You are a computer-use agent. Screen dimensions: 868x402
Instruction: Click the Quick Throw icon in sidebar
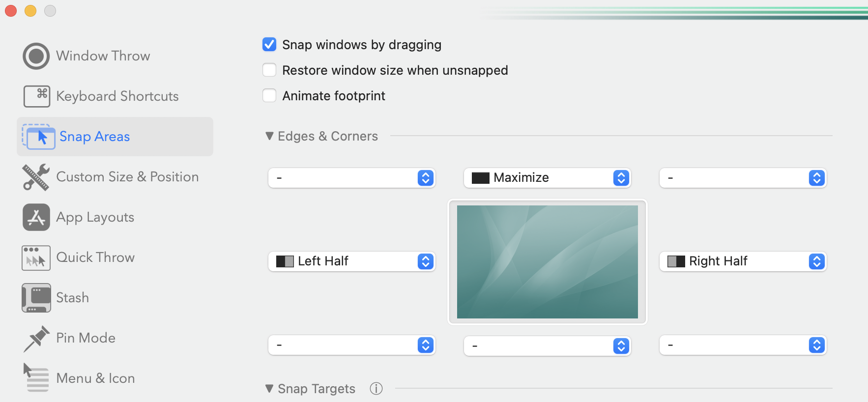tap(36, 258)
